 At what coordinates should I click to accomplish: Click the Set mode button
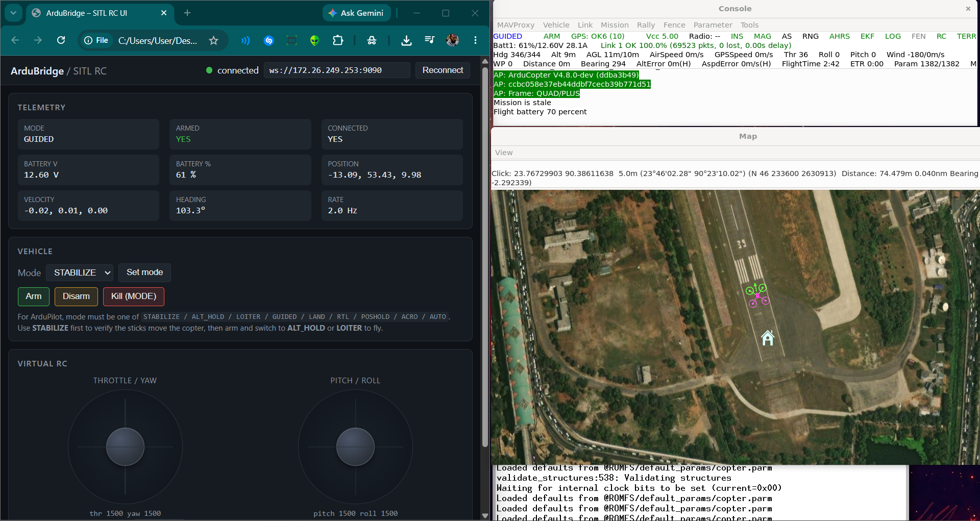(x=144, y=272)
